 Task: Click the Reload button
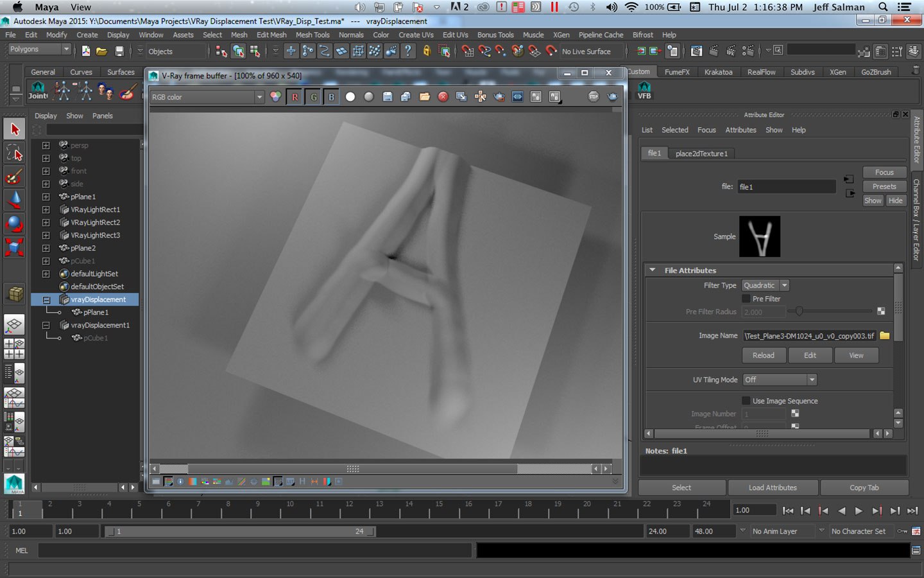pyautogui.click(x=763, y=355)
